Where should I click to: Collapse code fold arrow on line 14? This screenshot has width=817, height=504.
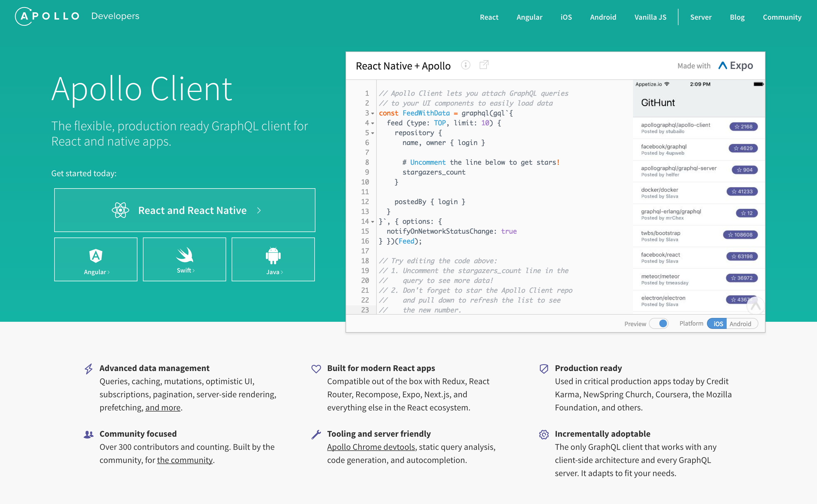[x=372, y=222]
